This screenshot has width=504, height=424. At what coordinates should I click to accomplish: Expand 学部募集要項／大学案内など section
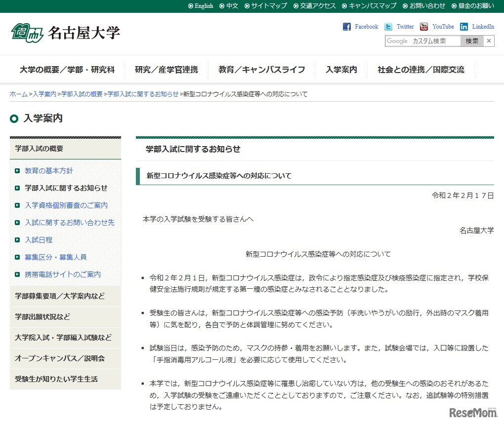65,297
